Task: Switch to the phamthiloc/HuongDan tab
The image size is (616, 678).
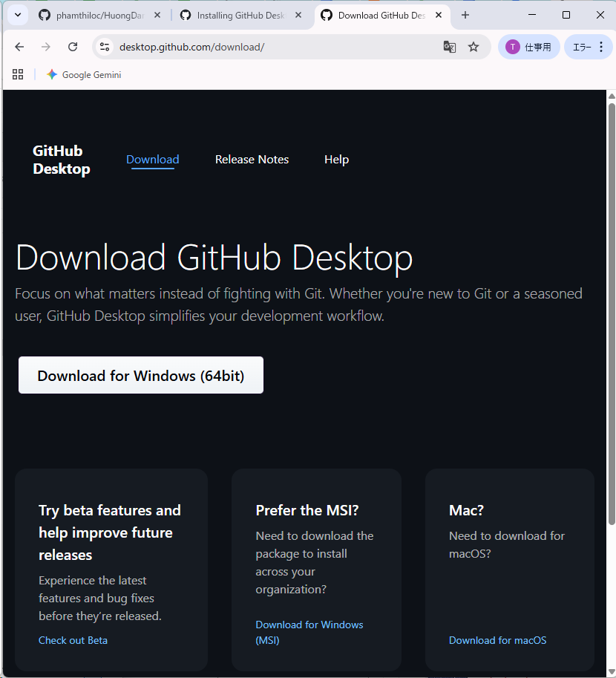Action: [100, 16]
